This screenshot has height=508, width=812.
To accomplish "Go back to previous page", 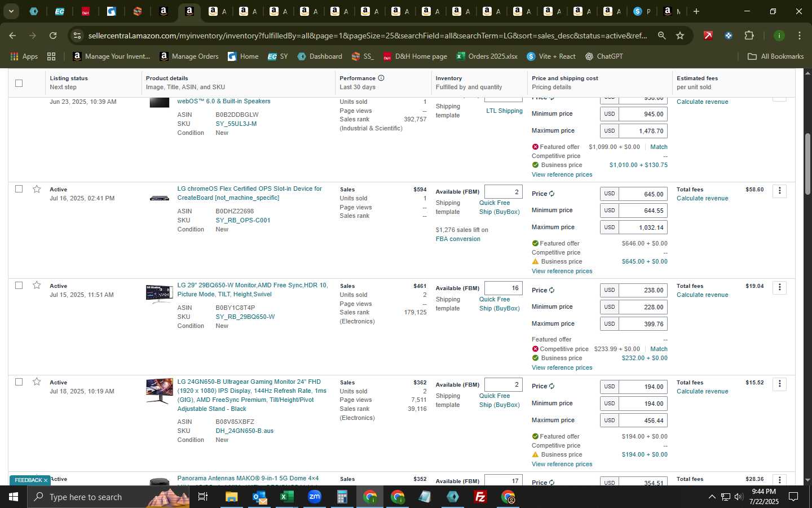I will [12, 36].
